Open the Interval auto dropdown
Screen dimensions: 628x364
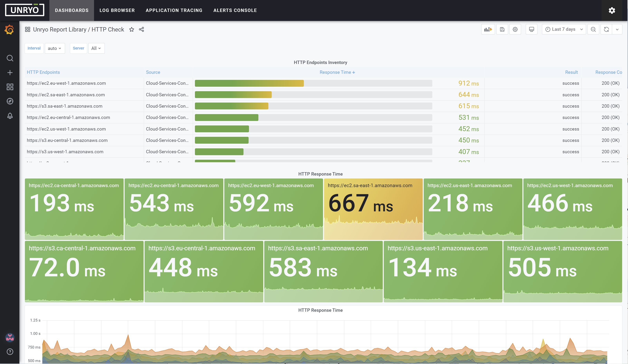tap(55, 48)
